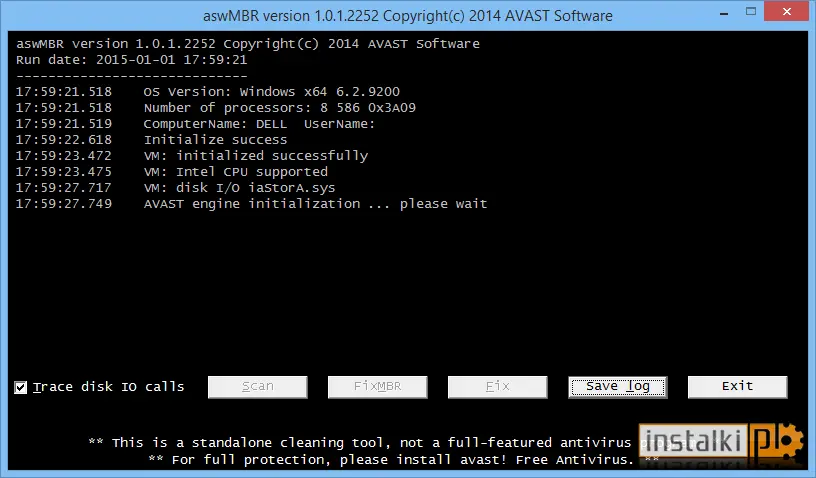Viewport: 816px width, 478px height.
Task: Select the 'VM: disk I/O iaStorA.sys' log line
Action: (x=175, y=188)
